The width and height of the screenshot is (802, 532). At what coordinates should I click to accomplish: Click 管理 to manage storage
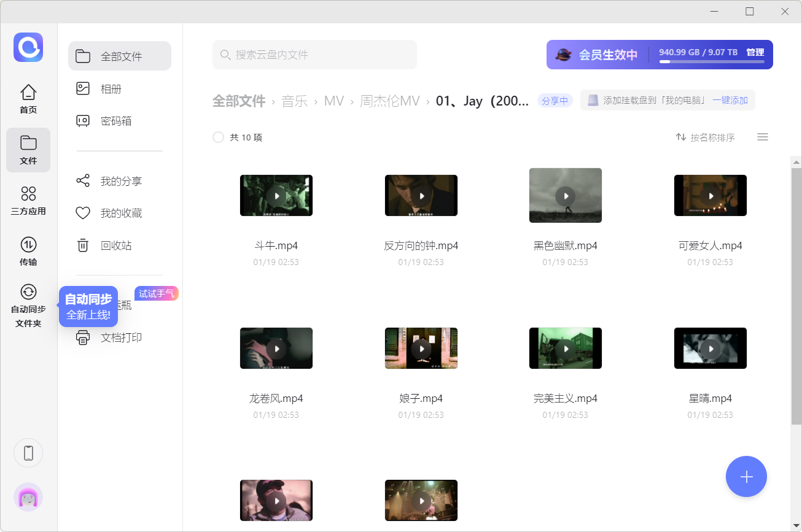point(755,52)
